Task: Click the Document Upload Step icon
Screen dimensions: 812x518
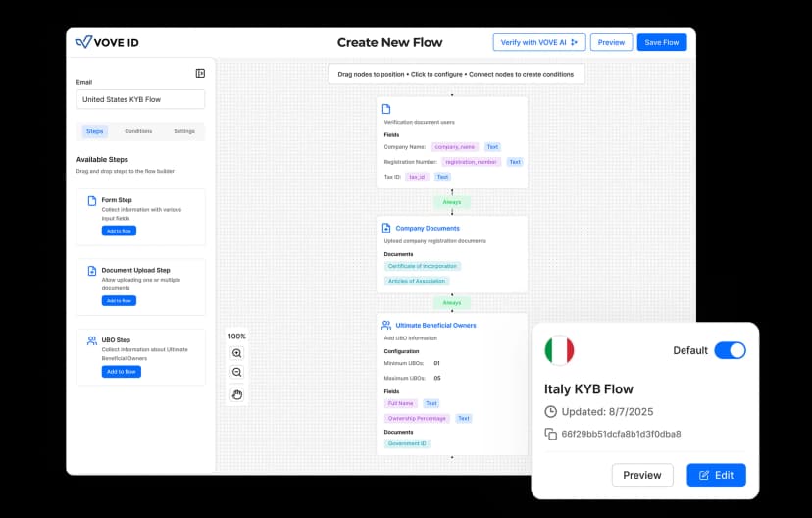Action: click(91, 271)
